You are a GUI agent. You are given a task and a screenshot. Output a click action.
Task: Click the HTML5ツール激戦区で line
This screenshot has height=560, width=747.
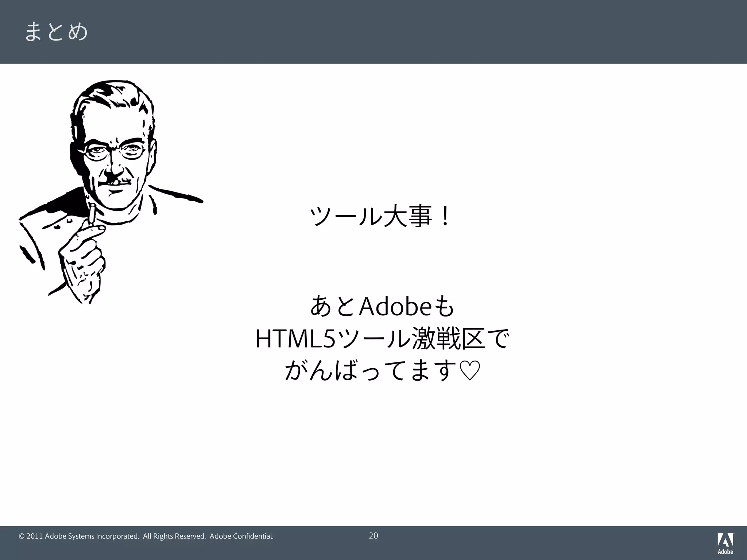coord(381,339)
